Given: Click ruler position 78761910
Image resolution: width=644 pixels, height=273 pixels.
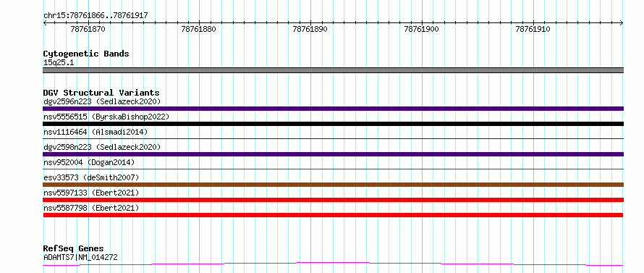Looking at the screenshot, I should 533,29.
